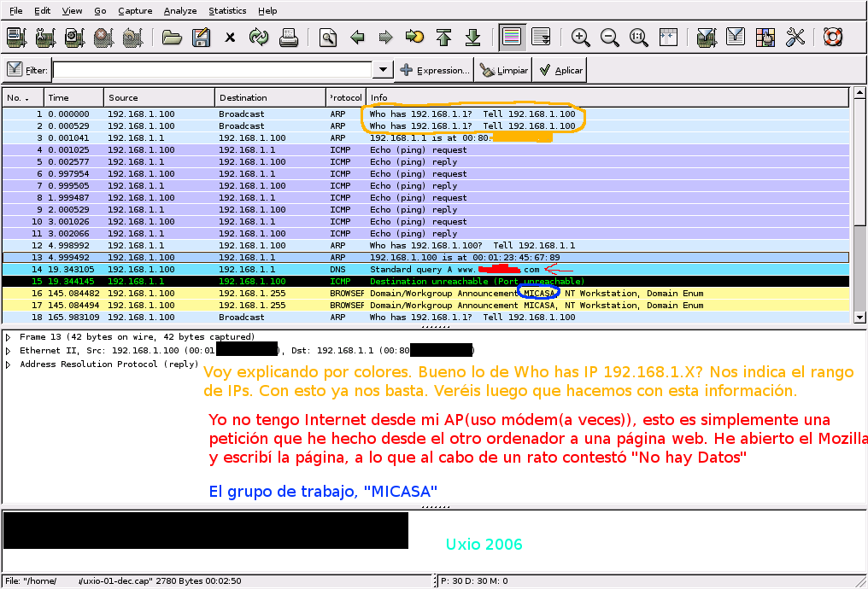Focus the display filter text field
Image resolution: width=868 pixels, height=589 pixels.
tap(212, 70)
